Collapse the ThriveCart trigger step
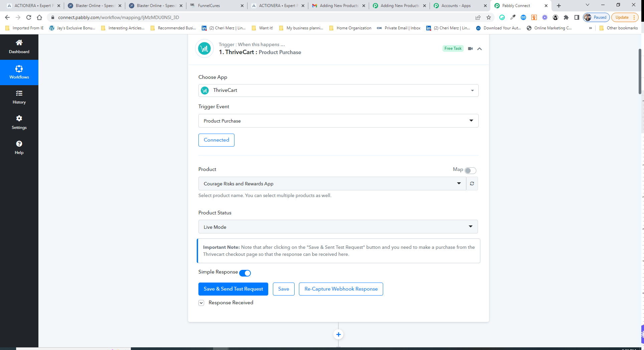This screenshot has height=350, width=644. coord(480,49)
